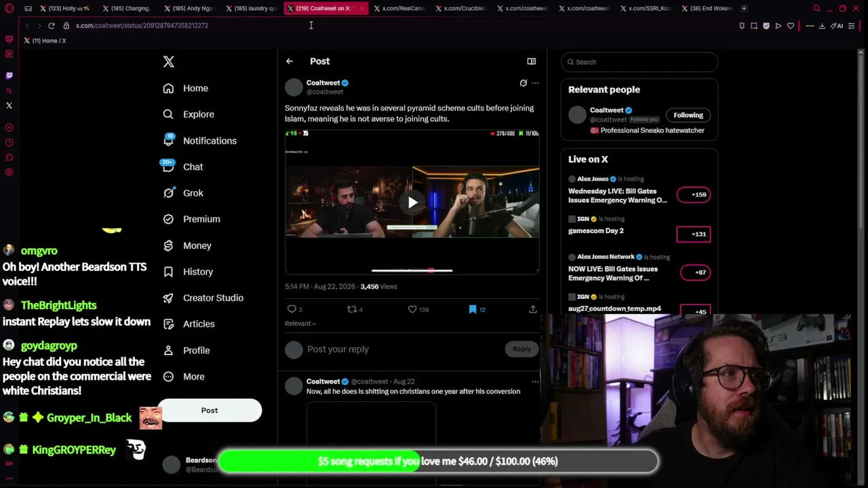Switch to the x.com/RealCand tab
Viewport: 868px width, 488px height.
399,9
